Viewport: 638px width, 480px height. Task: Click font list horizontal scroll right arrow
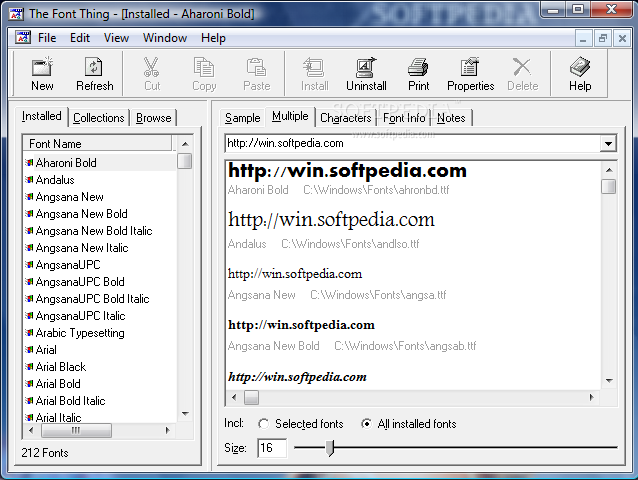tap(167, 430)
